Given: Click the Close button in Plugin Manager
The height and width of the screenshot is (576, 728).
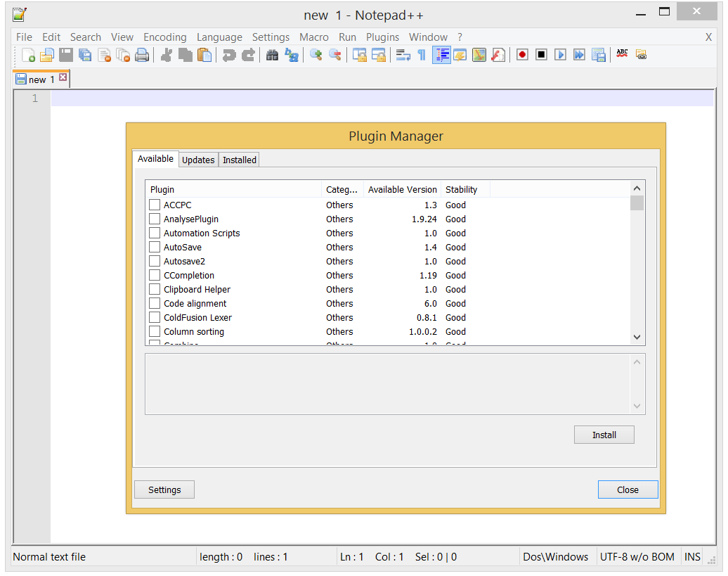Looking at the screenshot, I should 628,489.
